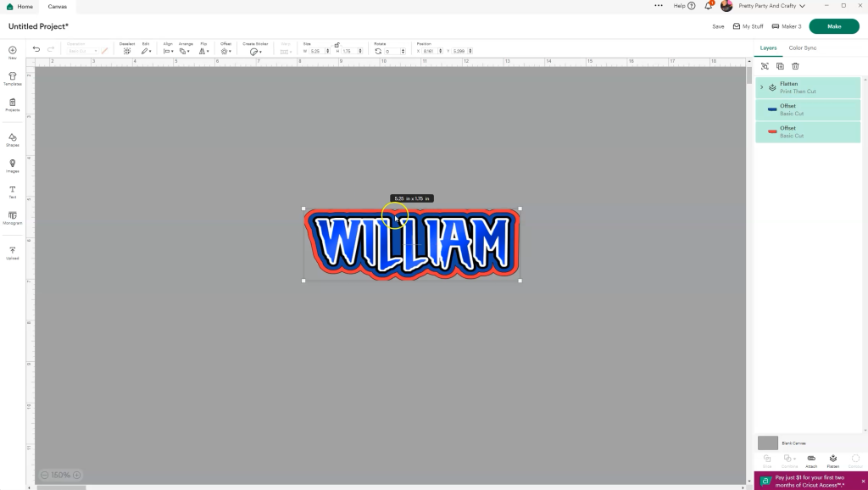Click the height size input field

[x=348, y=51]
